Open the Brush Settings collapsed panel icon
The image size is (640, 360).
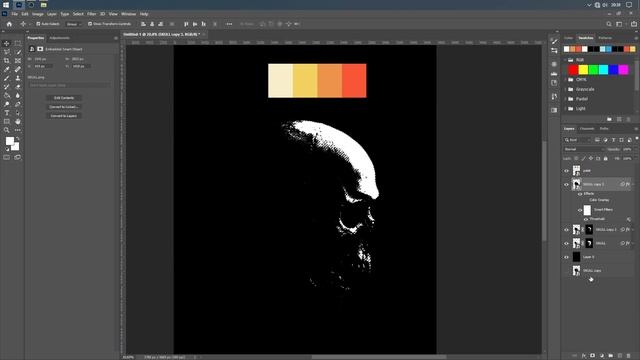(554, 41)
